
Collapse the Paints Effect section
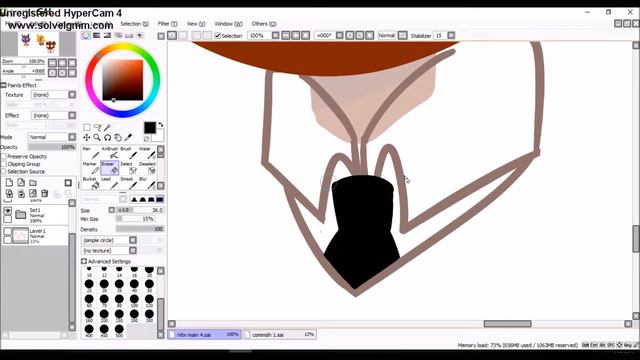point(4,85)
